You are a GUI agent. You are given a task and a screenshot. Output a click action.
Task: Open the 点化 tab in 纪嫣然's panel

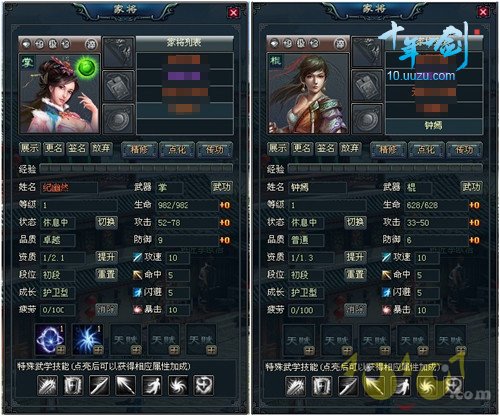177,150
